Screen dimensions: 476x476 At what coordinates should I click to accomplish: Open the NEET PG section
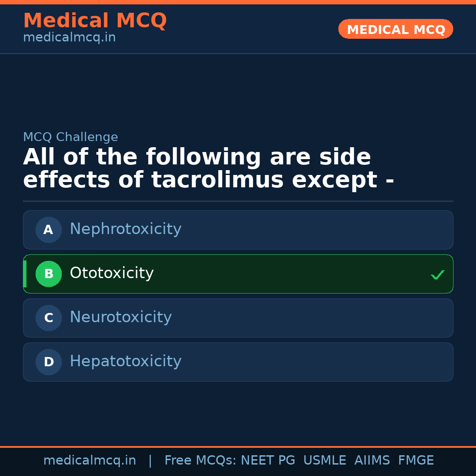pyautogui.click(x=268, y=460)
